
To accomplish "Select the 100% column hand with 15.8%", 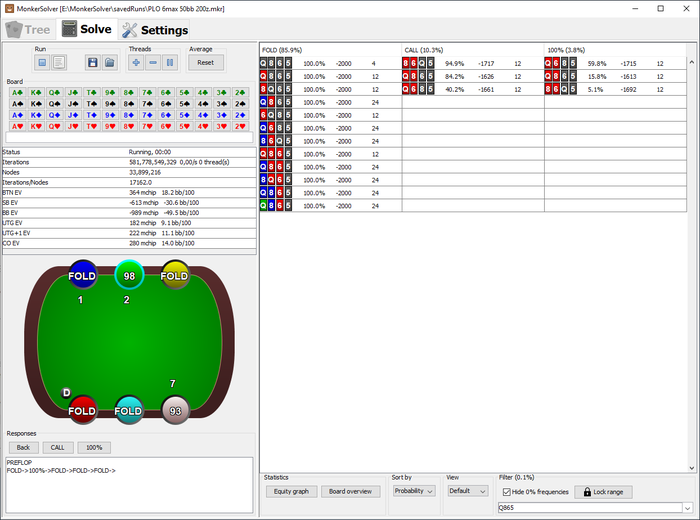I will click(615, 76).
